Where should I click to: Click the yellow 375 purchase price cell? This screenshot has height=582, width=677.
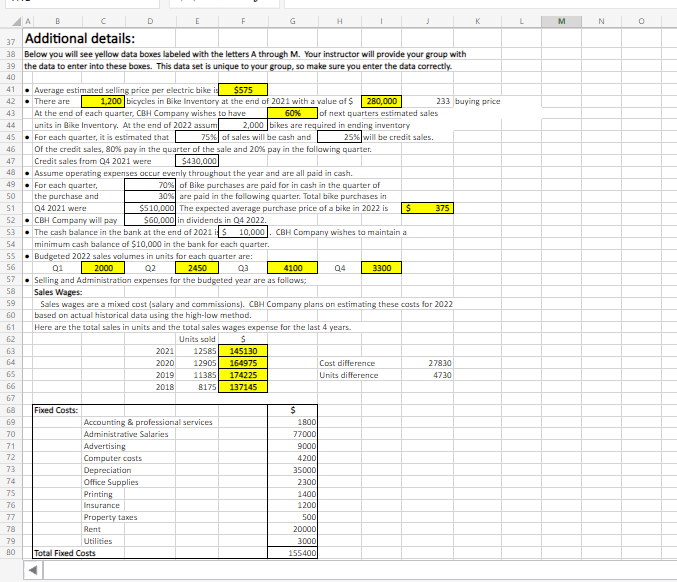point(427,208)
